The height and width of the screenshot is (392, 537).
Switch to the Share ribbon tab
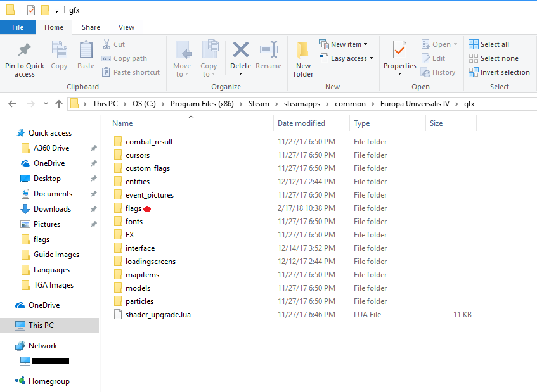click(91, 27)
